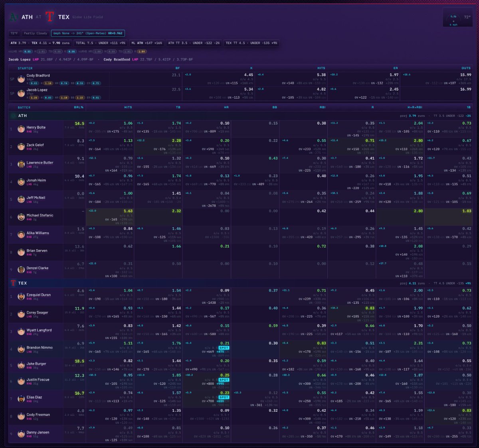Image resolution: width=479 pixels, height=448 pixels.
Task: Click Michael Stefanic's headshot icon
Action: (21, 217)
